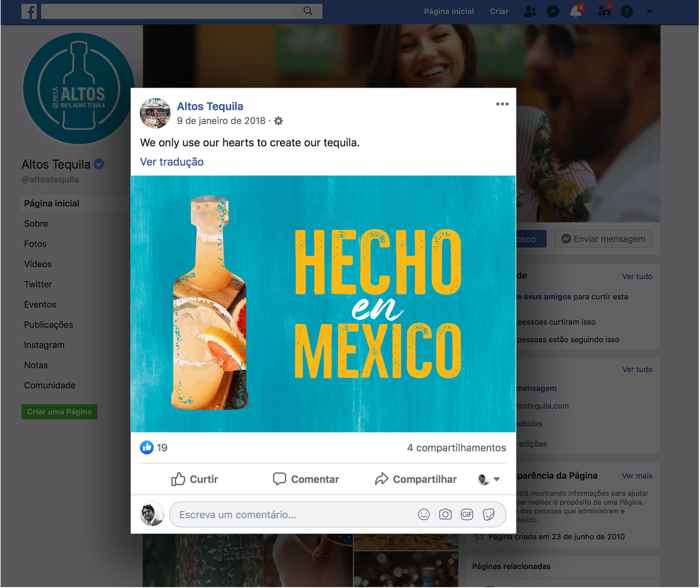
Task: Click Ver tudo in community section
Action: (637, 276)
